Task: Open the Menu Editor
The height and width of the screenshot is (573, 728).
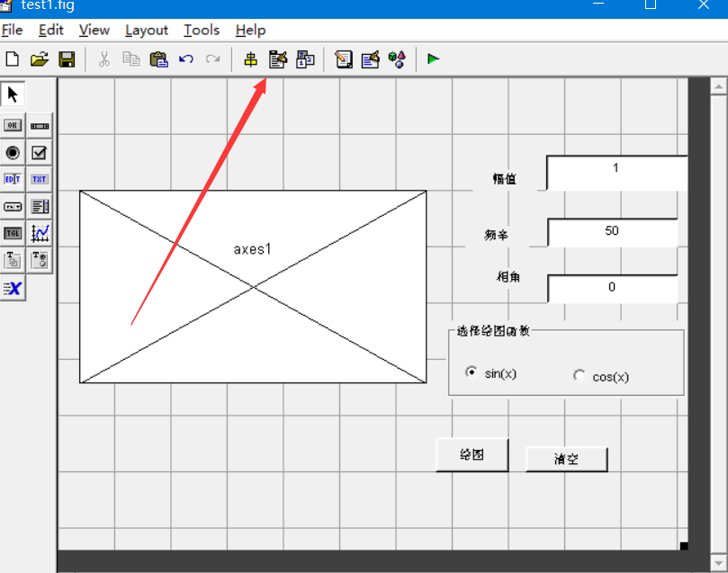Action: click(277, 58)
